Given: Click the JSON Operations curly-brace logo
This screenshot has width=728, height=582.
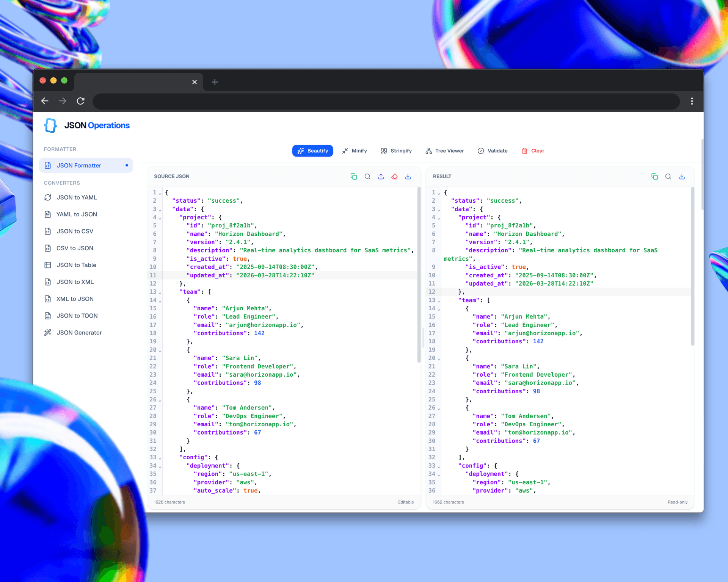Looking at the screenshot, I should click(50, 125).
